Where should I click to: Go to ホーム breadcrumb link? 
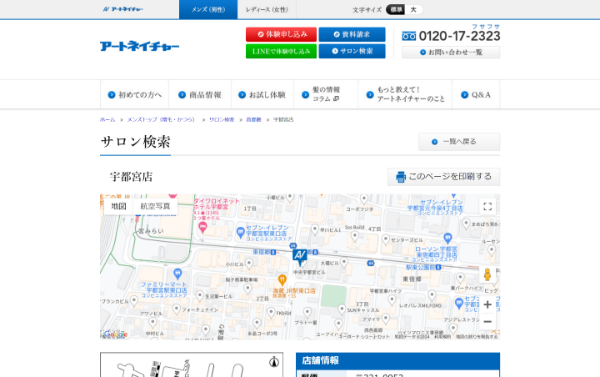(108, 120)
